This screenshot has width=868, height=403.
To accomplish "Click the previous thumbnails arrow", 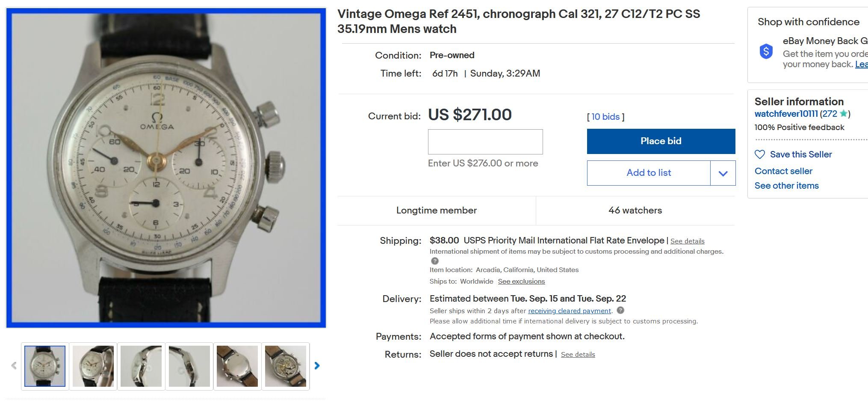I will (x=14, y=366).
